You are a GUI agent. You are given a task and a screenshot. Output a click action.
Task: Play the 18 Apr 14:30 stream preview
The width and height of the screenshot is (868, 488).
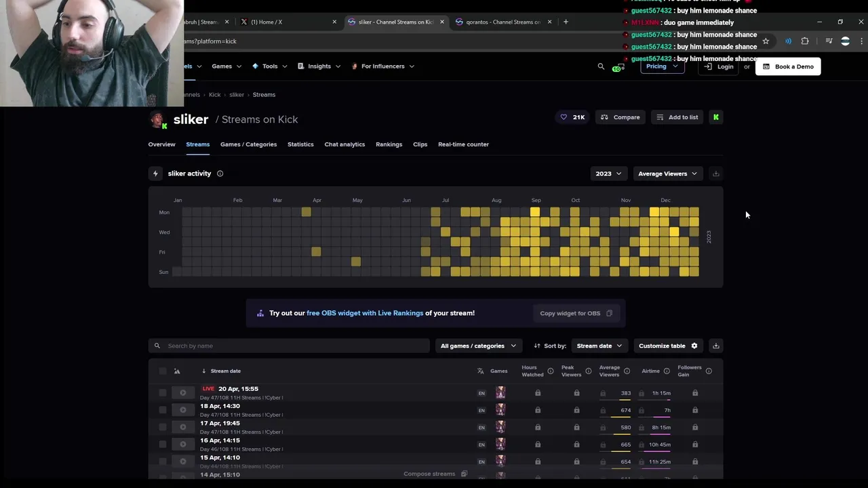coord(183,410)
